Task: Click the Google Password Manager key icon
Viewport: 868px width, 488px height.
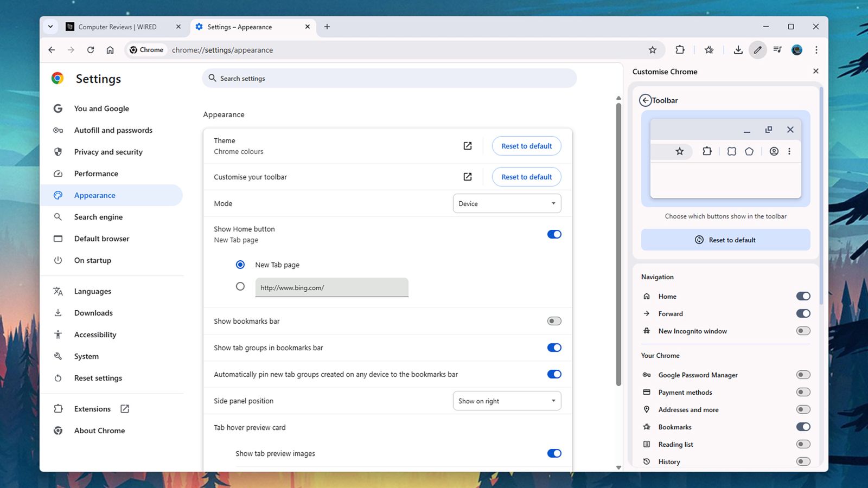Action: tap(646, 375)
